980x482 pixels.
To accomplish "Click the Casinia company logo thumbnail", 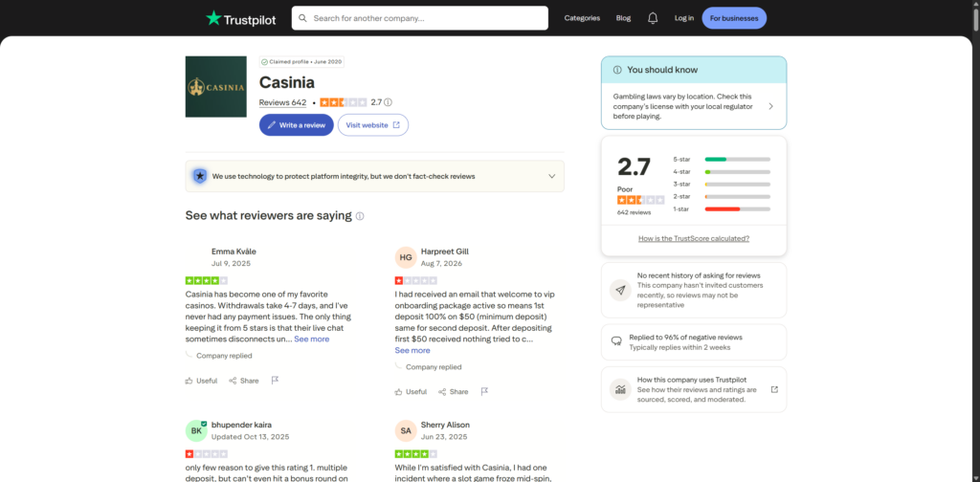I will click(x=215, y=87).
